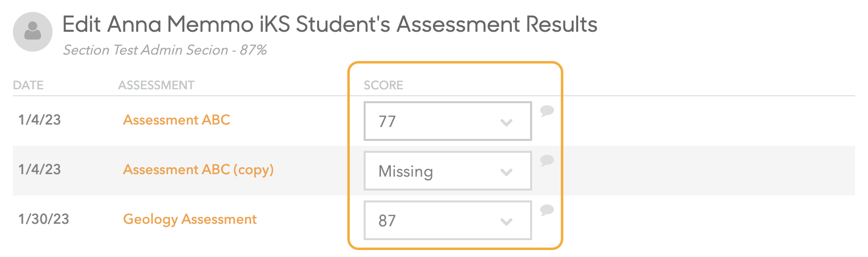Click the student avatar profile icon
This screenshot has height=257, width=868.
(33, 32)
